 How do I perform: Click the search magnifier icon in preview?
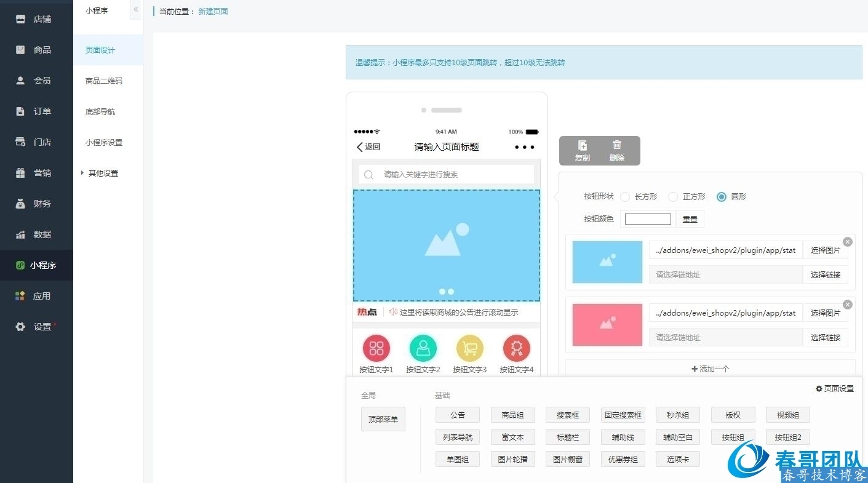click(x=369, y=175)
